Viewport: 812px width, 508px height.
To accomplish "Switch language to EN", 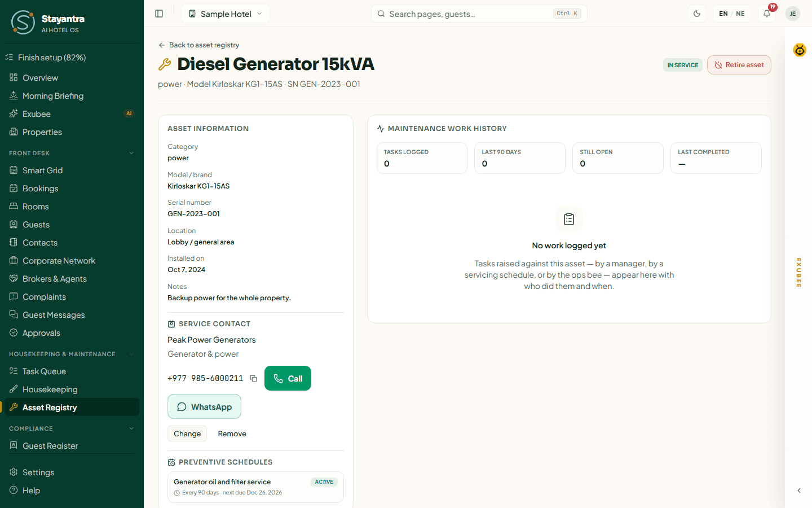I will pyautogui.click(x=723, y=14).
